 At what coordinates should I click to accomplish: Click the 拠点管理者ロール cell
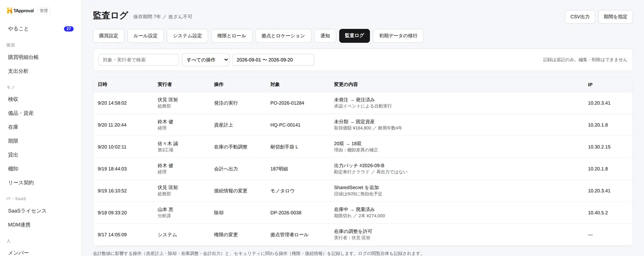[x=289, y=235]
